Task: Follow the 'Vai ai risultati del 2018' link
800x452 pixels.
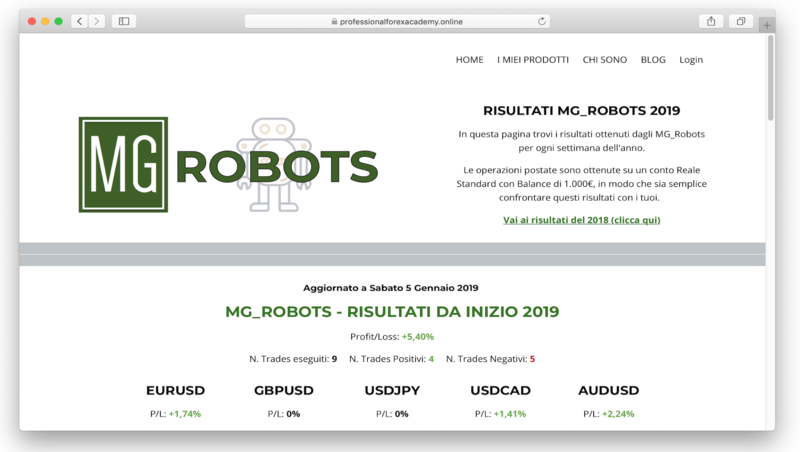Action: (582, 220)
